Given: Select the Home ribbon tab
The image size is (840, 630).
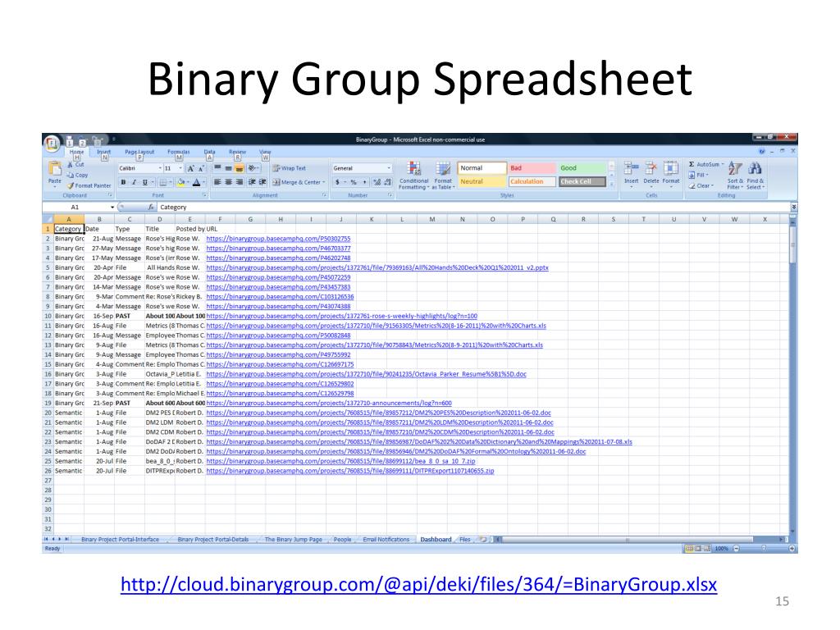Looking at the screenshot, I should coord(76,152).
